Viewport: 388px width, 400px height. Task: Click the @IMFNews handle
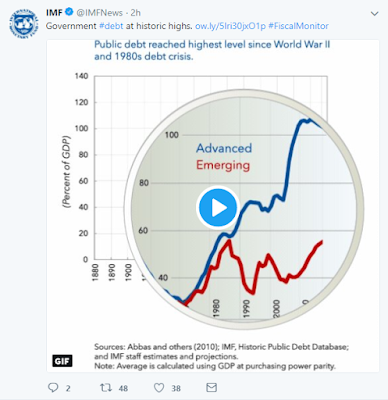[100, 13]
